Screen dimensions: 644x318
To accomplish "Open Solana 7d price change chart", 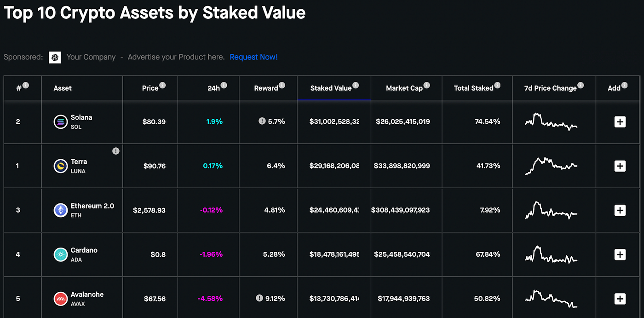I will click(x=551, y=122).
